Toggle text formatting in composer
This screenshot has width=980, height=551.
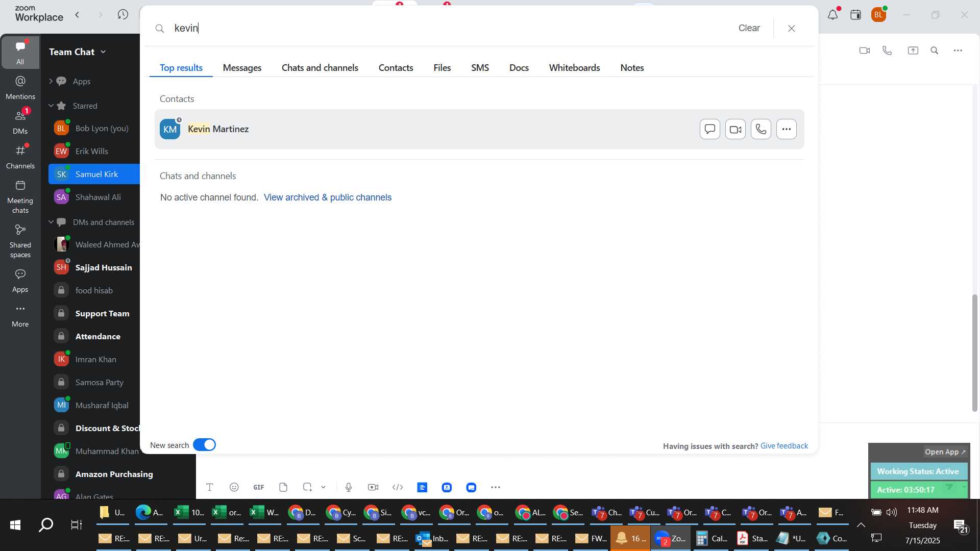click(x=209, y=487)
